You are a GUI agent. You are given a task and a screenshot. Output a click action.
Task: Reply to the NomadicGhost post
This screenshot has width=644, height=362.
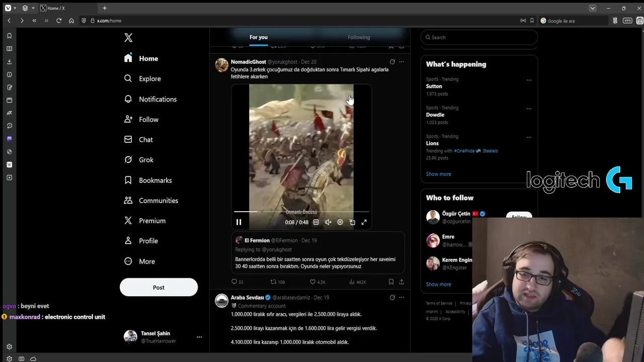pos(237,282)
